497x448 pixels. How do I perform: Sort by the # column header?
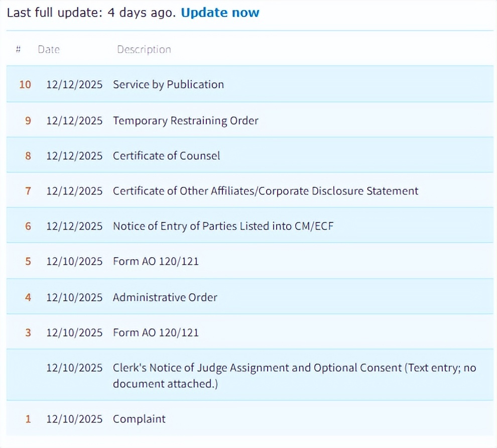(18, 49)
